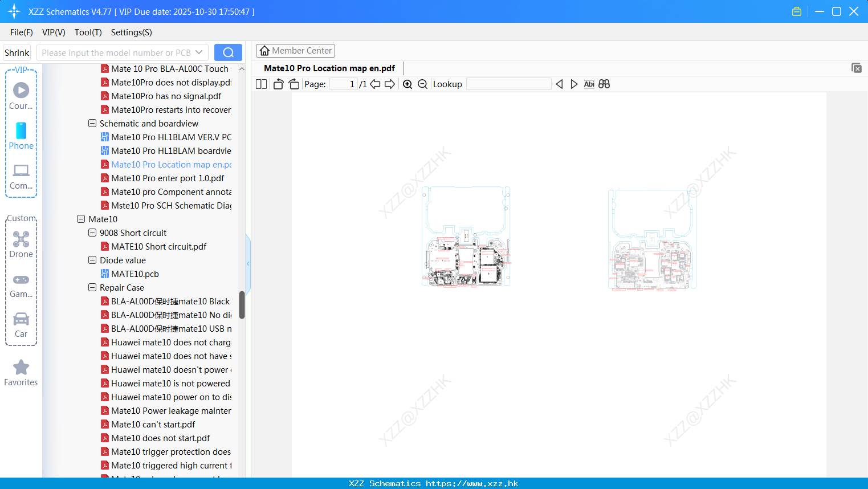
Task: Select Mate10 Pro Location map tab
Action: [329, 68]
